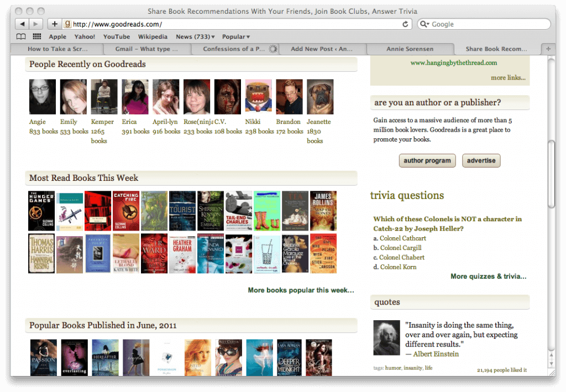This screenshot has height=392, width=566.
Task: Open Catching Fire book cover
Action: 126,211
